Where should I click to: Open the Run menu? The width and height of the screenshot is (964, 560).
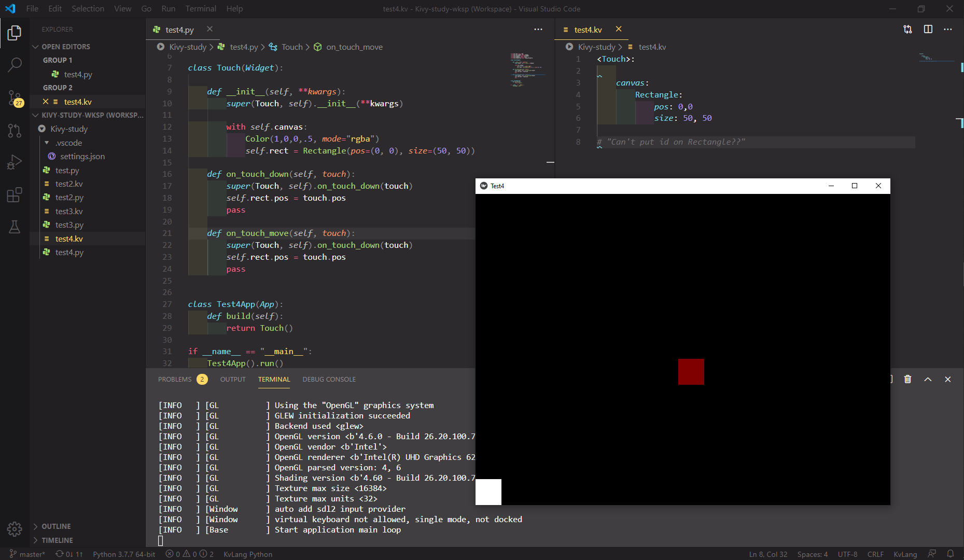(169, 9)
